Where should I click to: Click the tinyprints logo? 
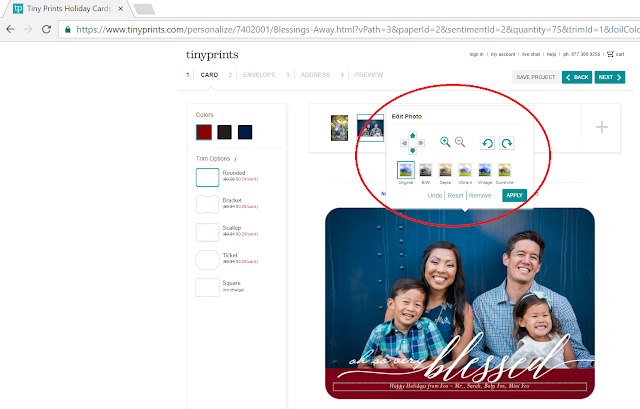(212, 55)
